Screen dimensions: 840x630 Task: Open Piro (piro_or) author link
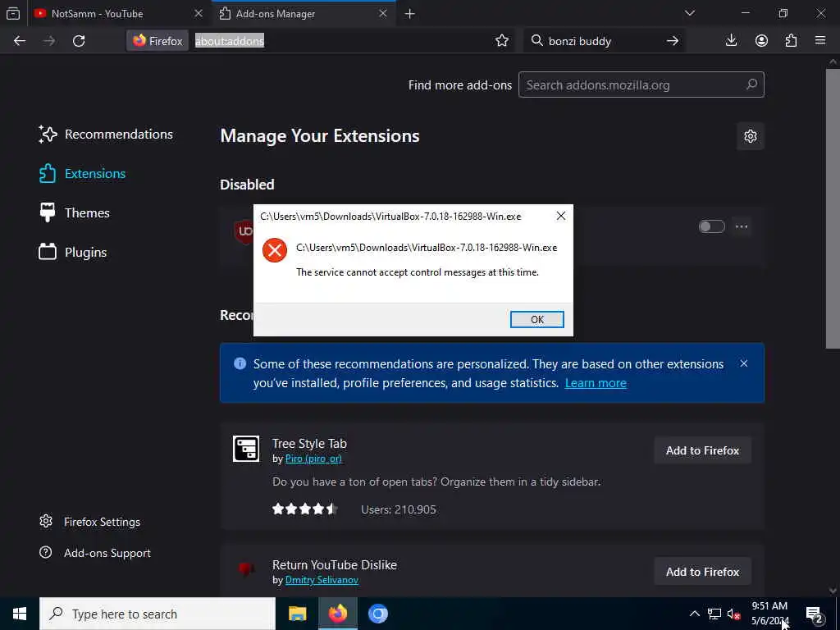pos(313,459)
